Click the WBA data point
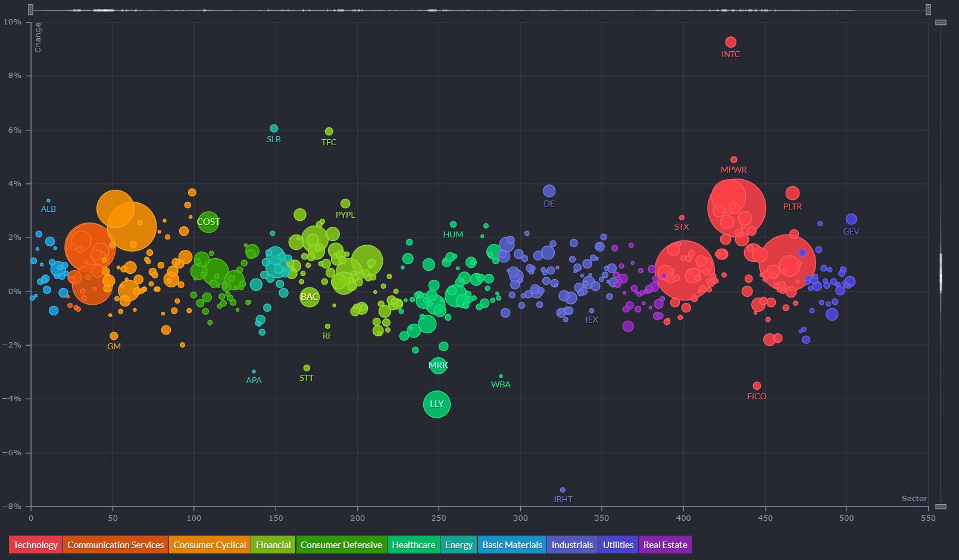The image size is (959, 560). coord(501,376)
